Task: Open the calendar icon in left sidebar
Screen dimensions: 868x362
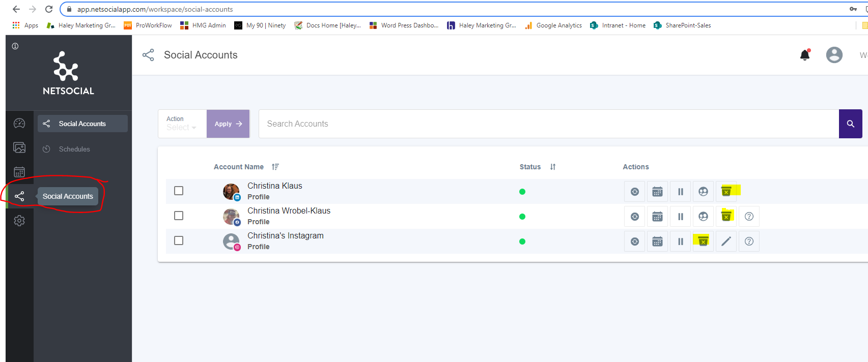Action: point(19,172)
